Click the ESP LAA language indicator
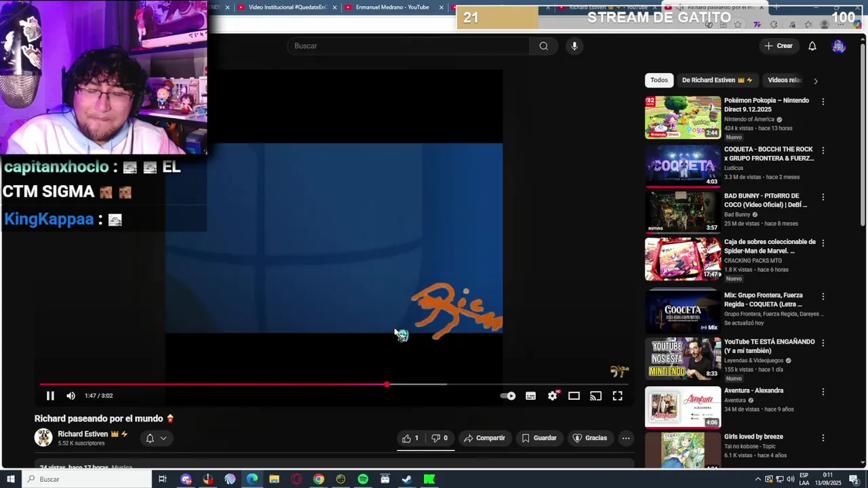The width and height of the screenshot is (868, 488). 804,479
